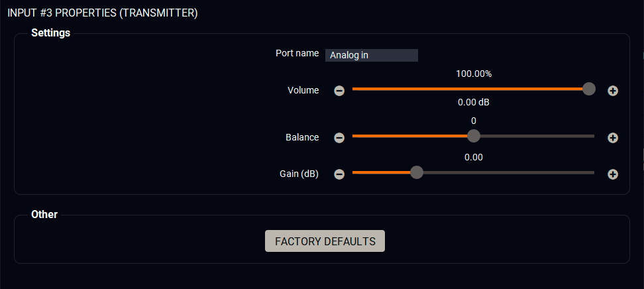Viewport: 644px width, 289px height.
Task: Click the Balance slider handle
Action: [473, 136]
